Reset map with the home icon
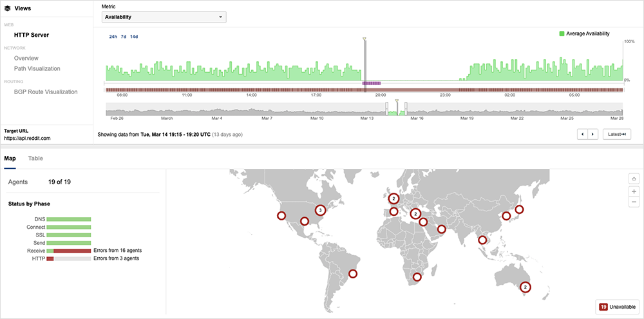Image resolution: width=644 pixels, height=319 pixels. click(634, 179)
